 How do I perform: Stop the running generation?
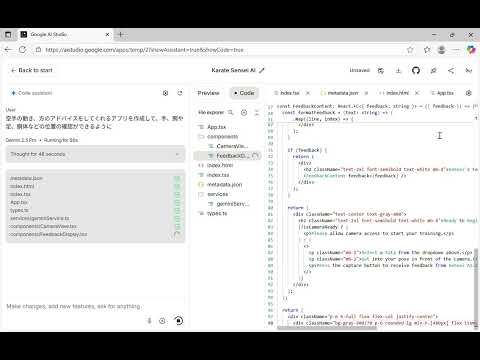tap(179, 321)
